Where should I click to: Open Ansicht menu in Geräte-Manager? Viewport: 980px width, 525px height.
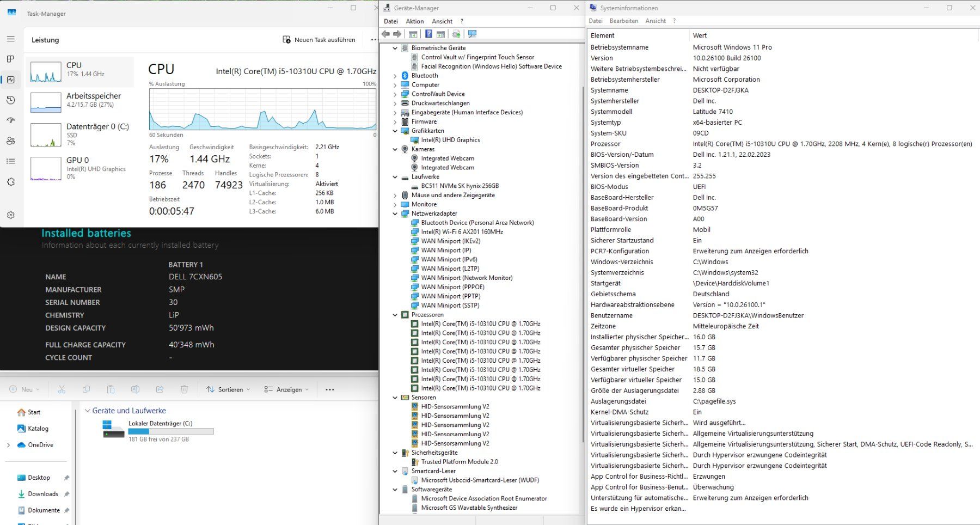[442, 21]
